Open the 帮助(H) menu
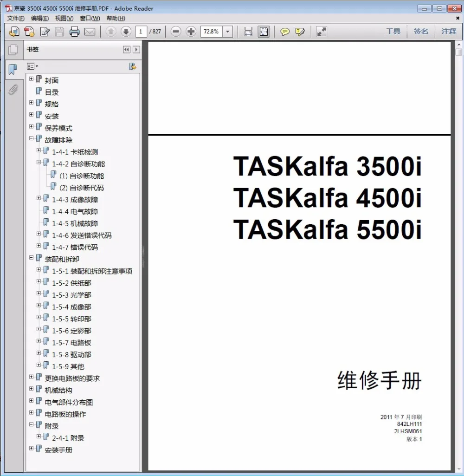The width and height of the screenshot is (464, 476). coord(116,18)
